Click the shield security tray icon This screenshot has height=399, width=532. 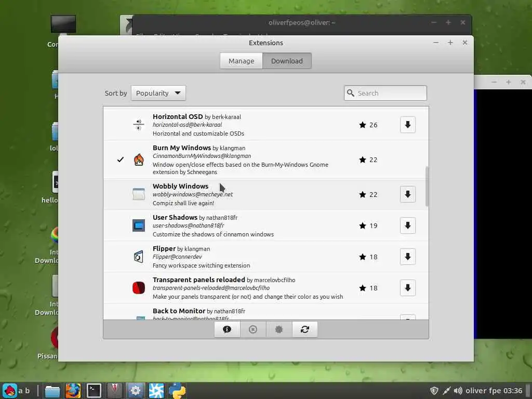tap(434, 391)
